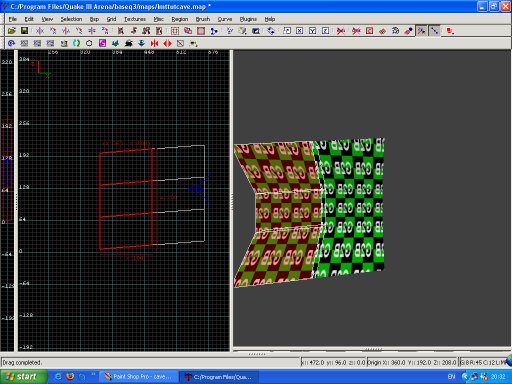The image size is (512, 384).
Task: Toggle the scale Z axis lock
Action: pyautogui.click(x=326, y=31)
